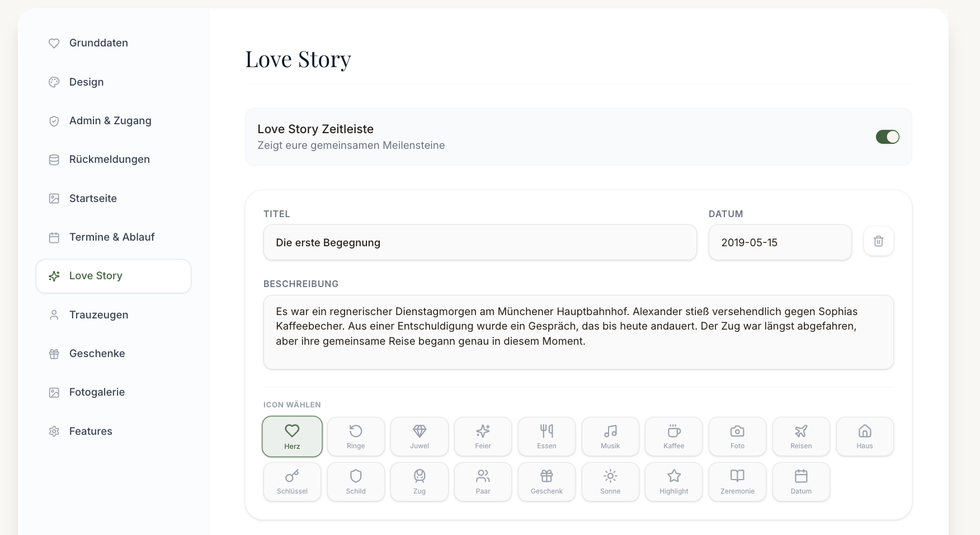Pick the Zeremonie book icon
The height and width of the screenshot is (535, 980).
[737, 482]
